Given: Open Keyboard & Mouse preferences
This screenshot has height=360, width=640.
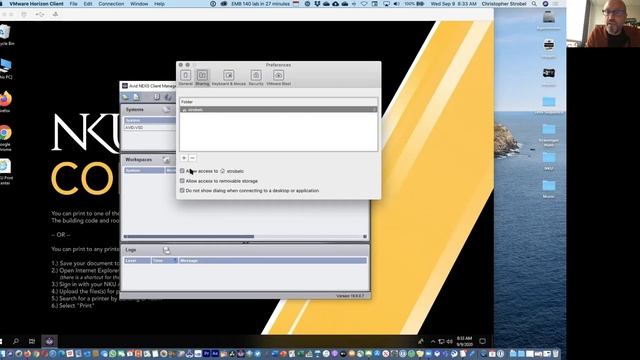Looking at the screenshot, I should coord(229,77).
